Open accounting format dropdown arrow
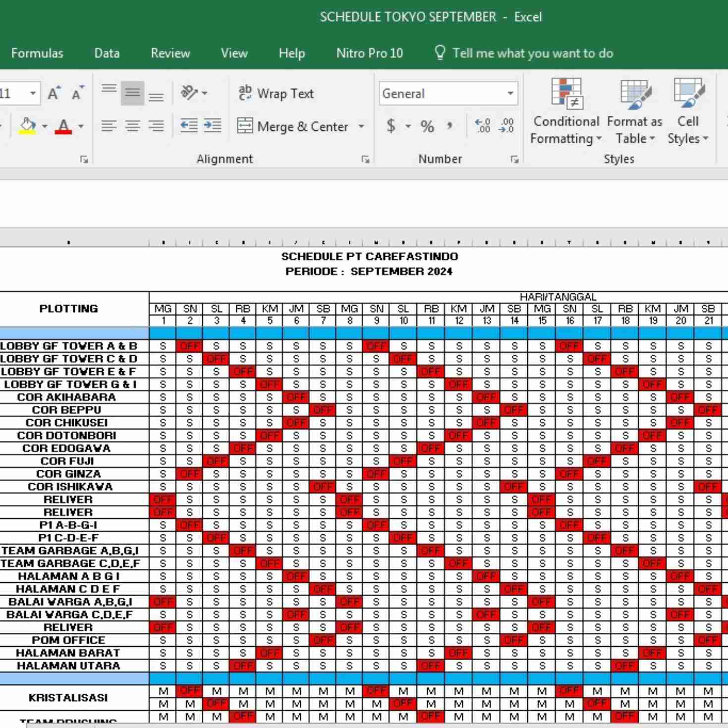Image resolution: width=728 pixels, height=728 pixels. [x=408, y=126]
